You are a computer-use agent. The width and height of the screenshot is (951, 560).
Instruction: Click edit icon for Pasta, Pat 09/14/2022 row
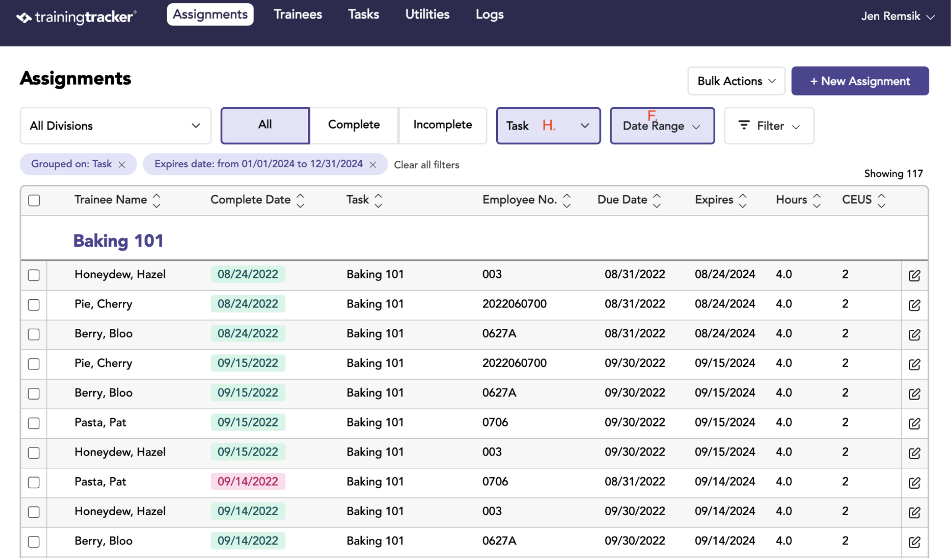pyautogui.click(x=914, y=483)
